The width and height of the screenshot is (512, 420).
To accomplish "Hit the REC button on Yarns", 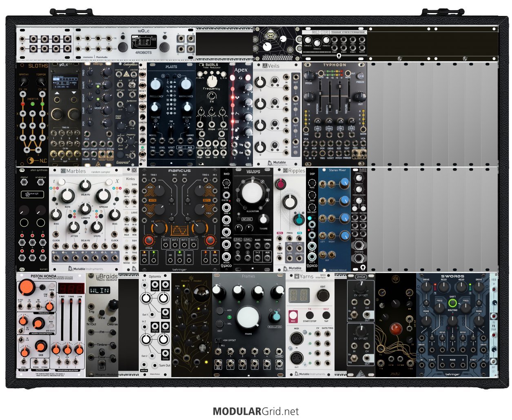I will coord(293,316).
